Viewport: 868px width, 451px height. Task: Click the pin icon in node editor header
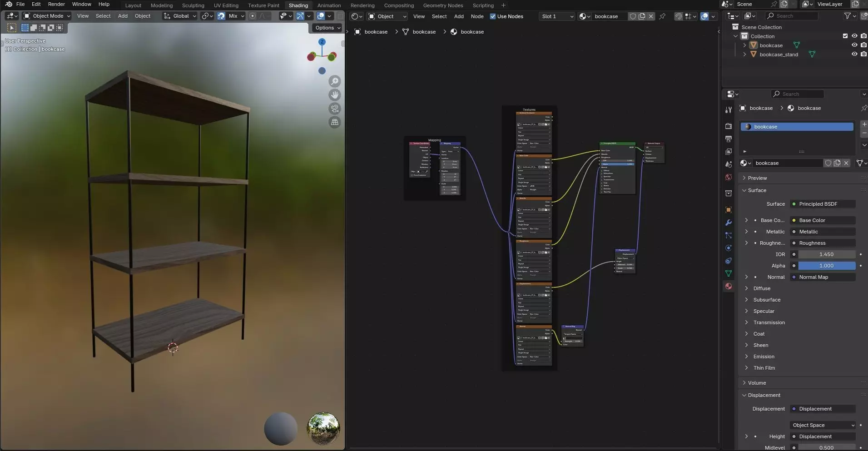point(662,16)
